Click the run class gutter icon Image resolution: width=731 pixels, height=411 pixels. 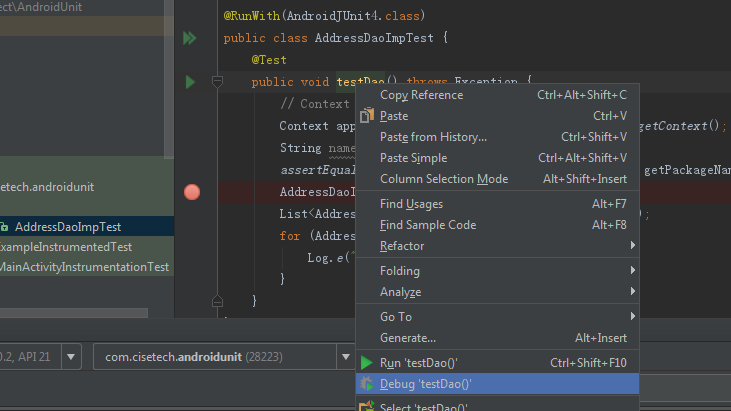tap(189, 39)
